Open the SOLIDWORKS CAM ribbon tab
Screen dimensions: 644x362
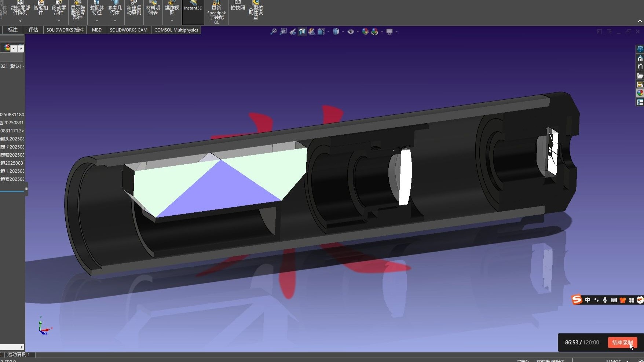click(128, 30)
